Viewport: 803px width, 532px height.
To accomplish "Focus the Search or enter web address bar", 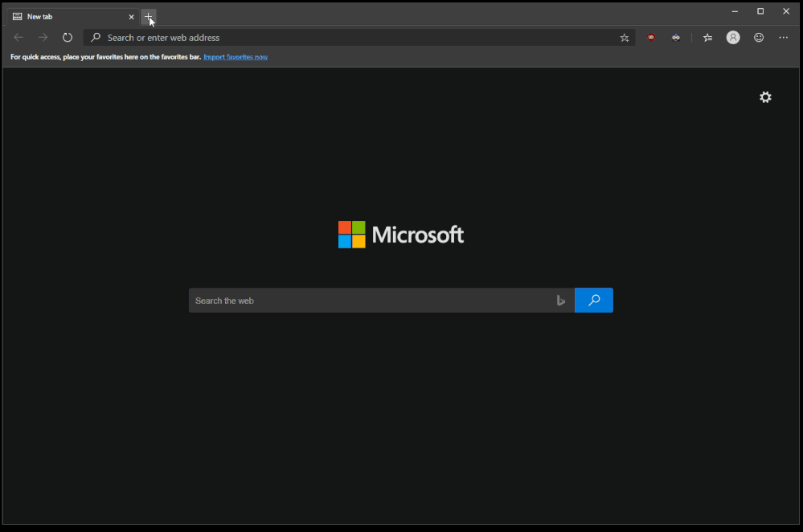I will [359, 38].
